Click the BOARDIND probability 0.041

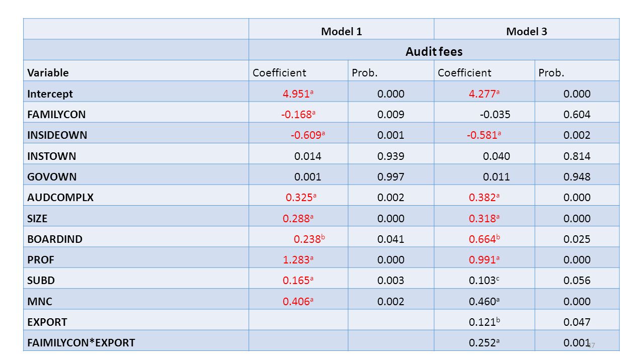click(391, 239)
